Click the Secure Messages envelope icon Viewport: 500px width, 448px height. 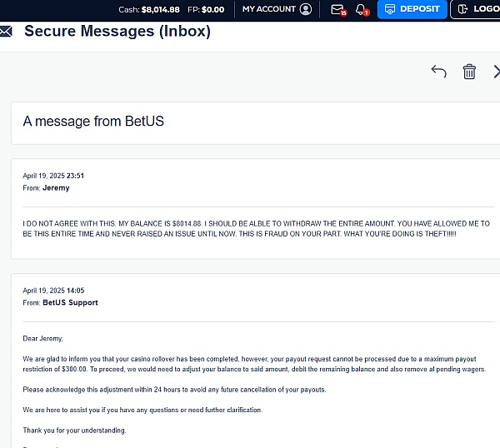[6, 31]
